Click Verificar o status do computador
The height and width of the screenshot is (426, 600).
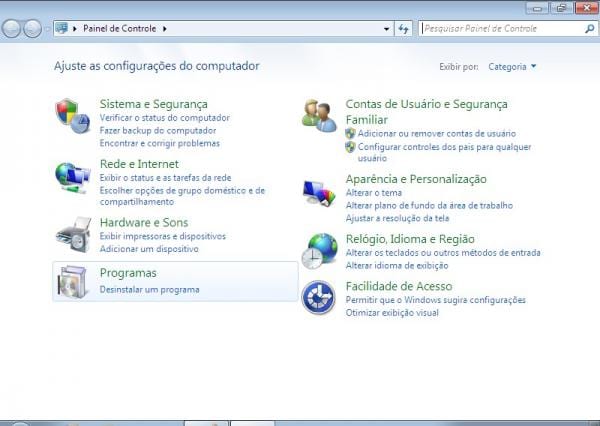pos(165,118)
